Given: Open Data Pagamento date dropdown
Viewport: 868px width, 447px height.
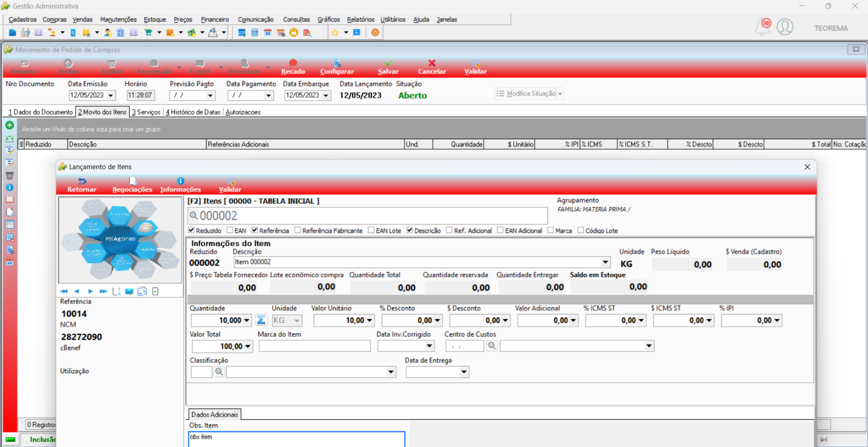Looking at the screenshot, I should (x=268, y=96).
